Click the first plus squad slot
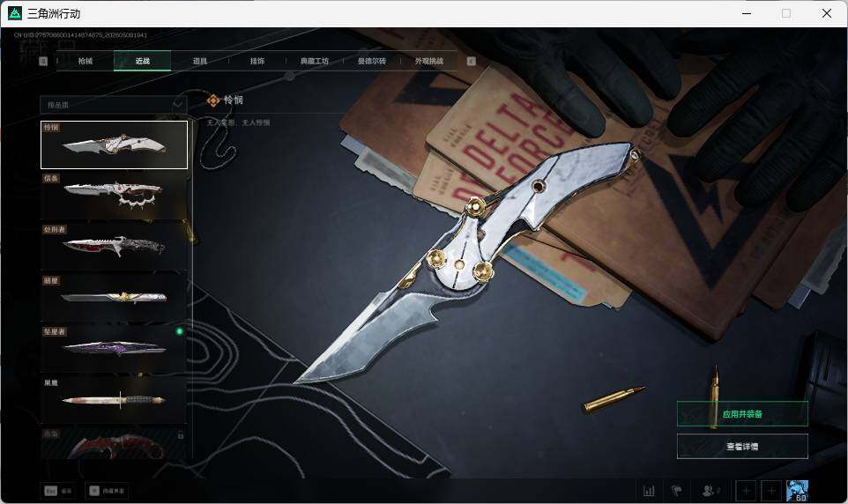Image resolution: width=848 pixels, height=504 pixels. (747, 491)
